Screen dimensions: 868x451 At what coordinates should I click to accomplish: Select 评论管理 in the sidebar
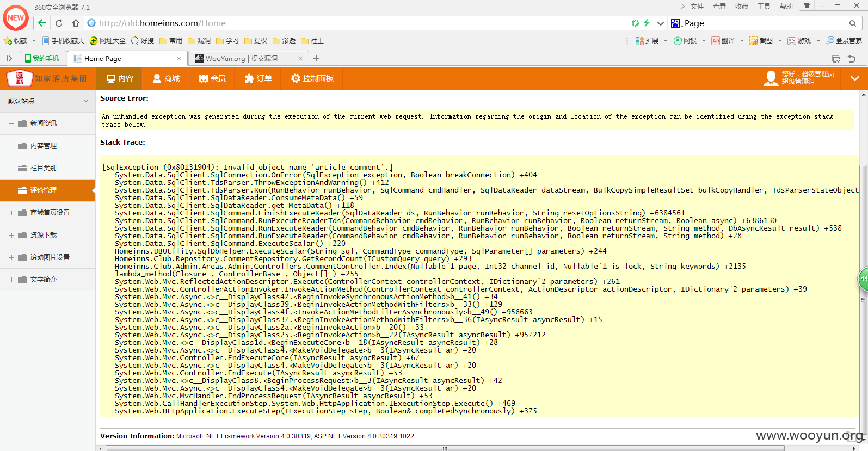click(48, 190)
